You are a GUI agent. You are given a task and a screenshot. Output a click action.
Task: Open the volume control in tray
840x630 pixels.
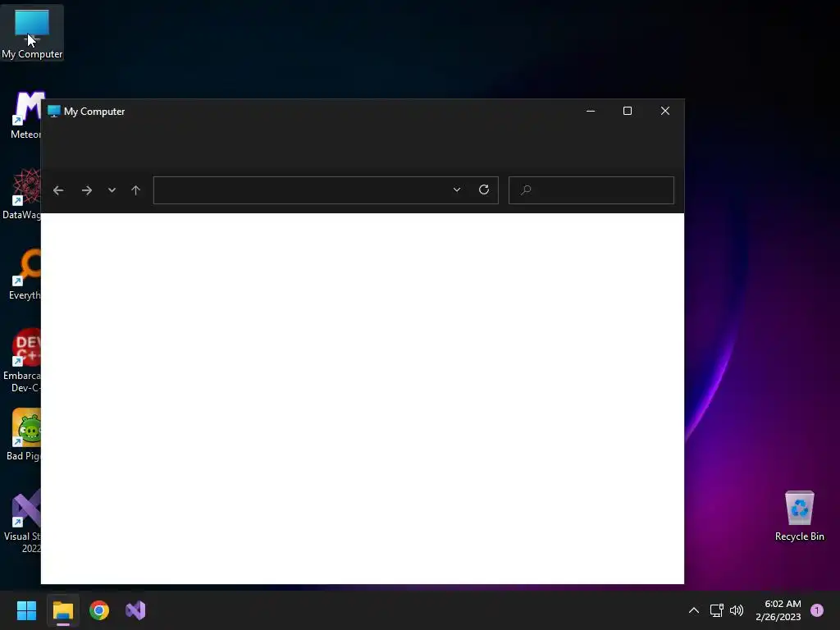(x=737, y=610)
